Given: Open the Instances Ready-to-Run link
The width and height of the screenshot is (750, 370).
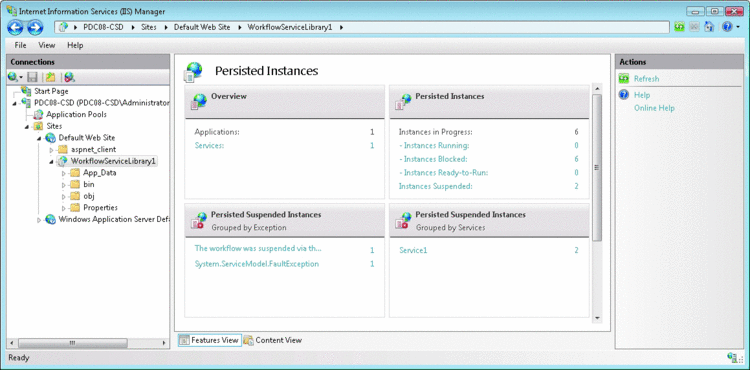Looking at the screenshot, I should click(x=443, y=173).
